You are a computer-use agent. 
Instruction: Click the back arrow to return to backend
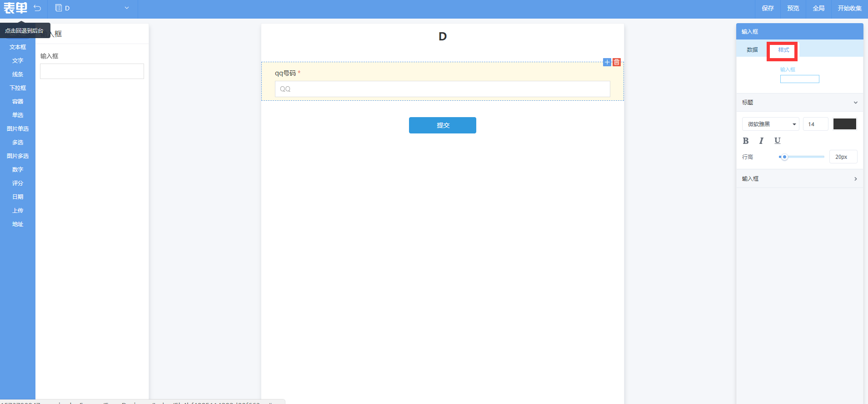37,8
